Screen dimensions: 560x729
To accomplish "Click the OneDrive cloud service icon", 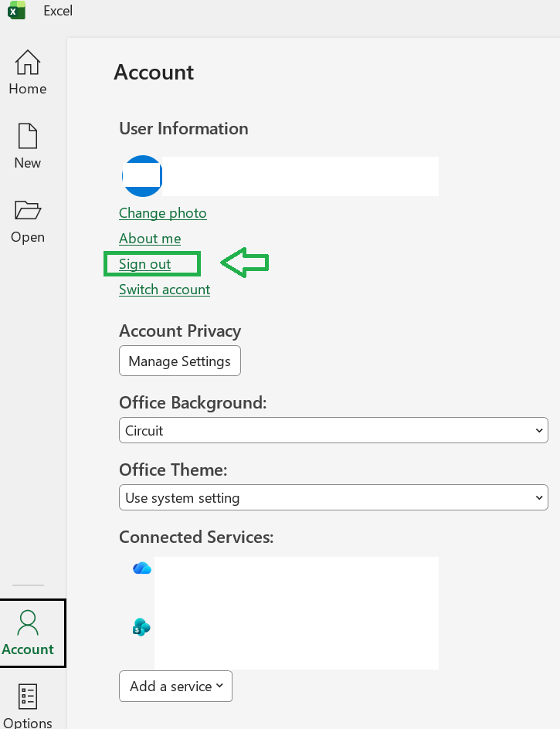I will (x=142, y=568).
